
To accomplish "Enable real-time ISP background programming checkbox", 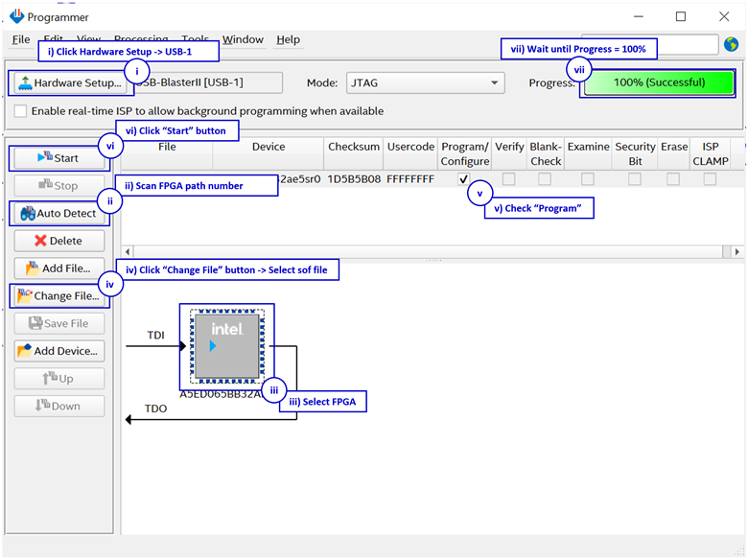I will point(21,111).
